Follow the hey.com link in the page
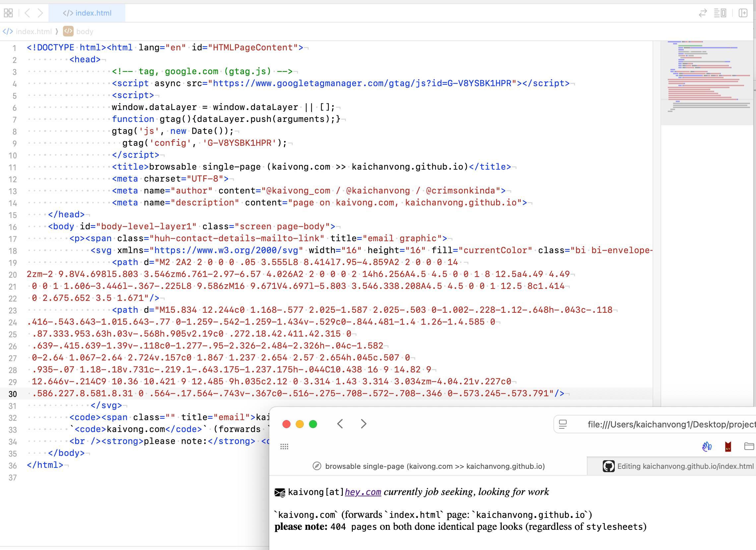Screen dimensions: 756x550 tap(363, 492)
